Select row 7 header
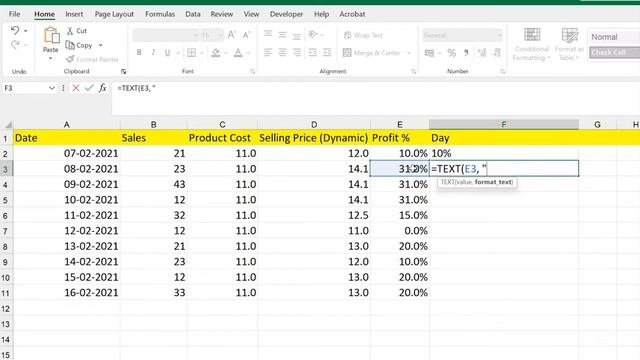640x360 pixels. click(6, 231)
